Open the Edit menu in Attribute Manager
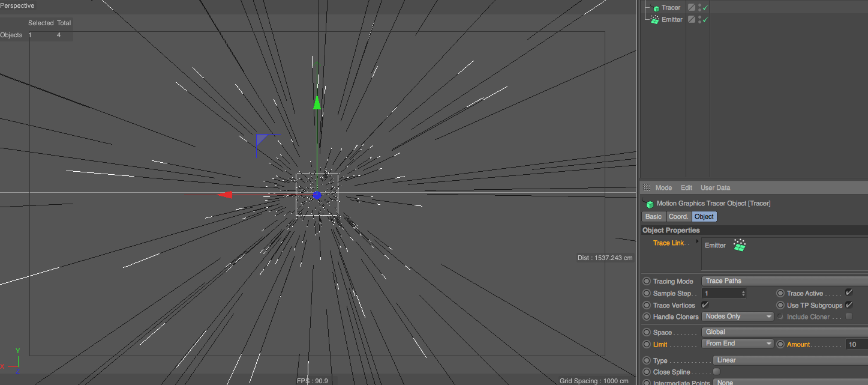This screenshot has height=385, width=868. point(686,187)
